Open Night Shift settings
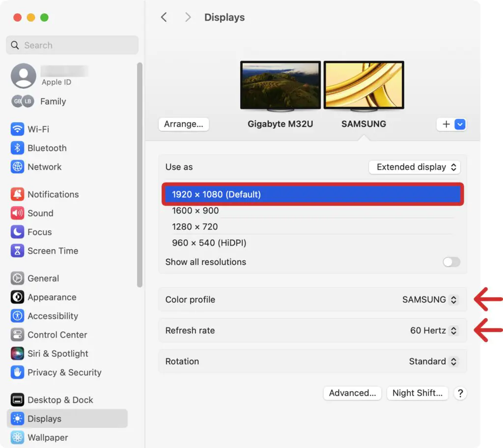The height and width of the screenshot is (448, 503). point(418,393)
